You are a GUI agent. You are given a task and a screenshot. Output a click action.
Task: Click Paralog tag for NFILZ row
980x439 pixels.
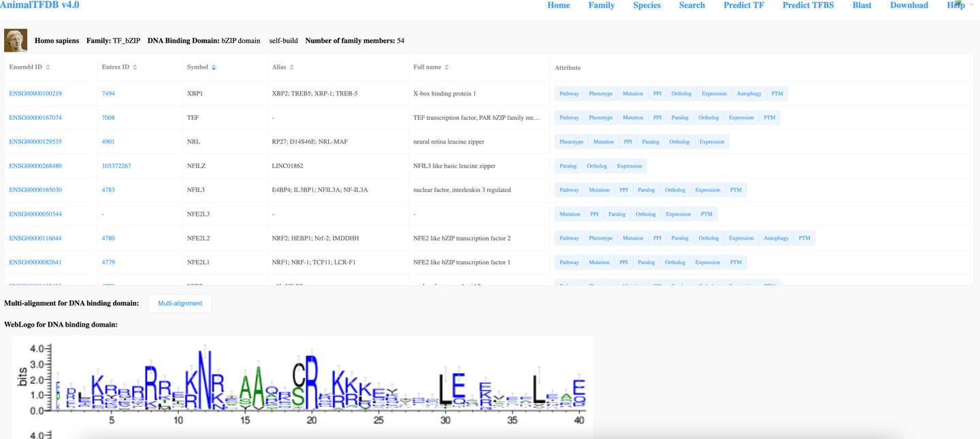(x=568, y=166)
